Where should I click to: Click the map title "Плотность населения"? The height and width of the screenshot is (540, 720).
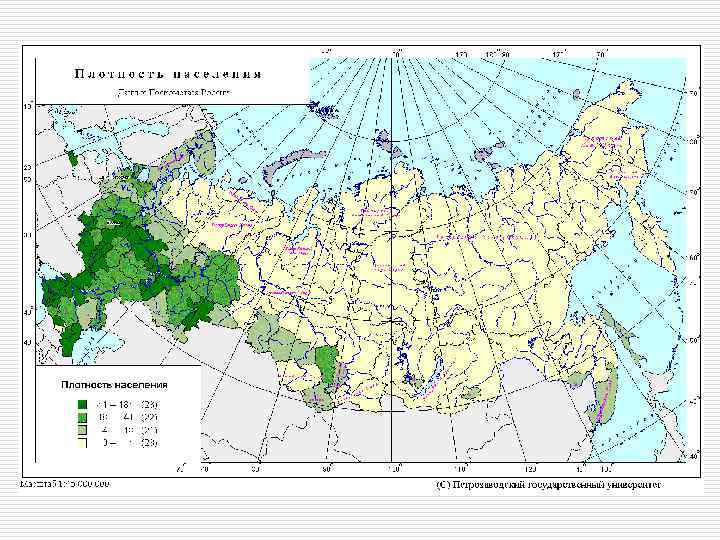[167, 74]
